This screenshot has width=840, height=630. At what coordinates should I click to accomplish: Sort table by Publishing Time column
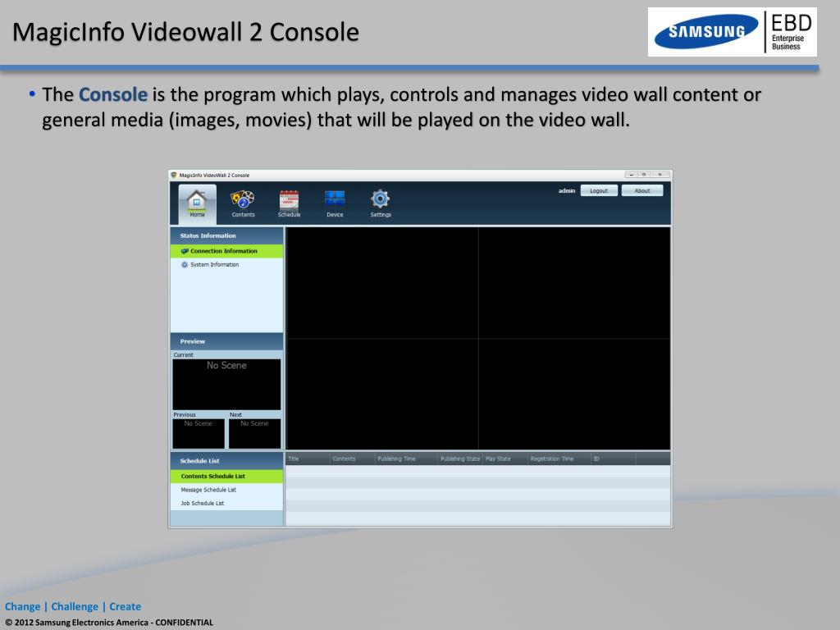point(405,459)
